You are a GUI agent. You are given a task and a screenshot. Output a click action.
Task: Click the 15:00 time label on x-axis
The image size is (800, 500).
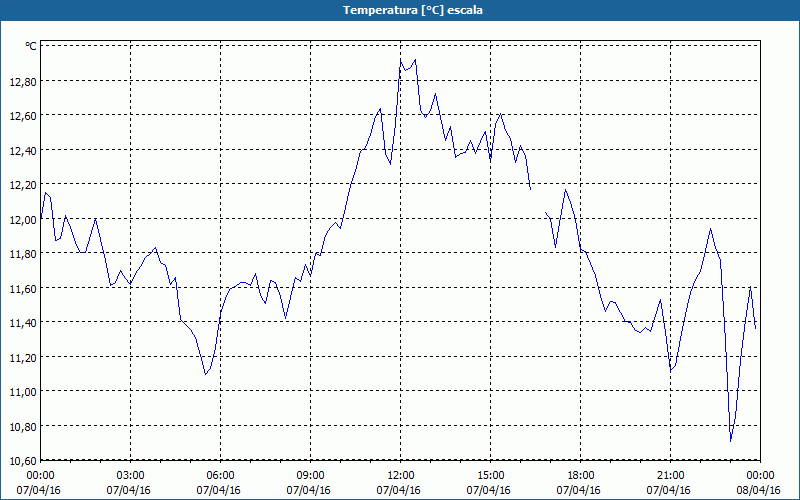(x=490, y=476)
